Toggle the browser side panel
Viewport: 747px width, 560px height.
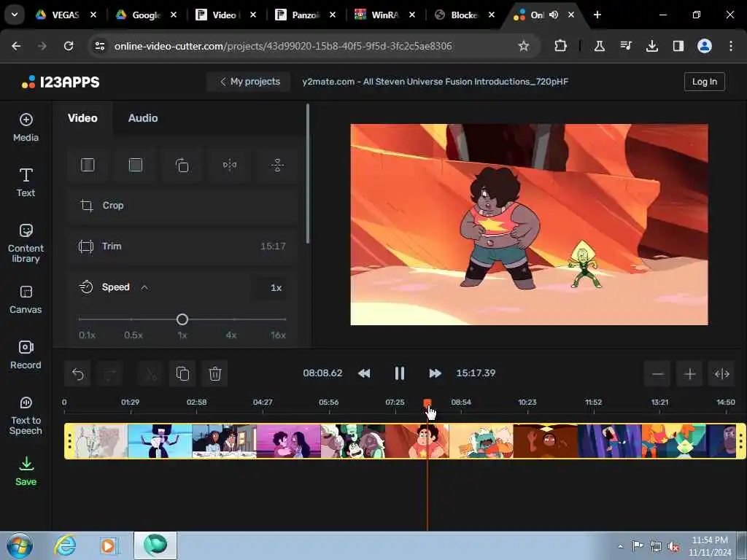[678, 46]
